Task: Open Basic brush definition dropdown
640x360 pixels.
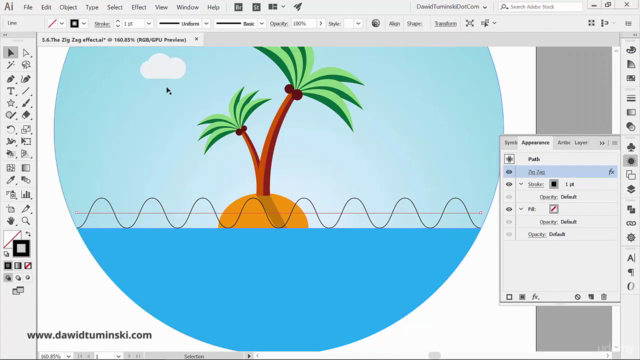Action: coord(262,24)
